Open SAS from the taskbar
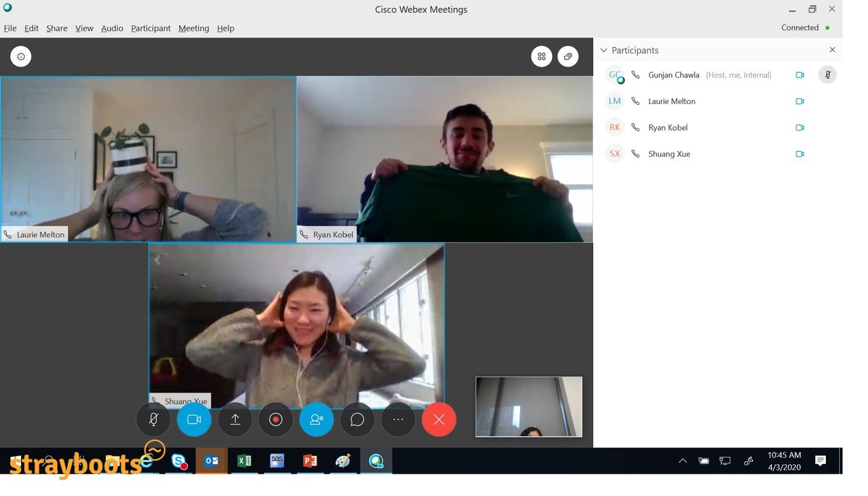 click(277, 461)
